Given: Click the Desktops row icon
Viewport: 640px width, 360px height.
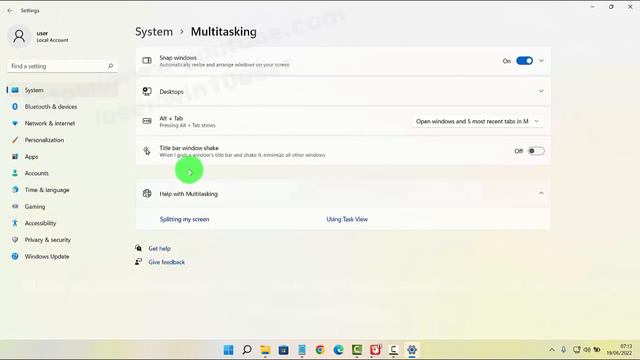Looking at the screenshot, I should coord(147,91).
